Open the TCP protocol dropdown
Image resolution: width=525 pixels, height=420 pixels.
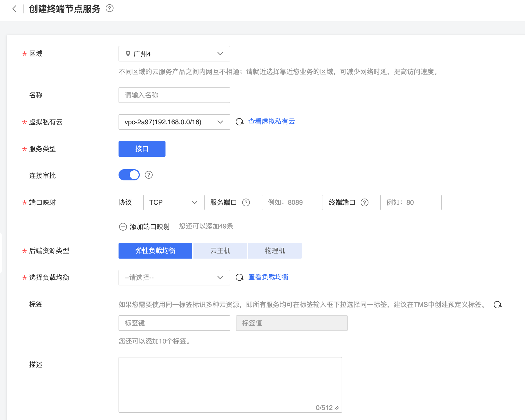click(174, 202)
